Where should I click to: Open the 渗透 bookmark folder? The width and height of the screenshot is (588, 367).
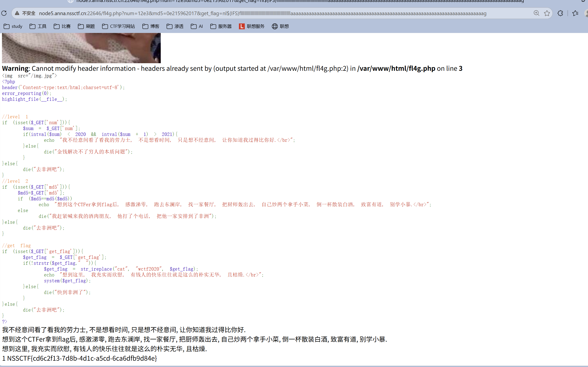pyautogui.click(x=175, y=26)
